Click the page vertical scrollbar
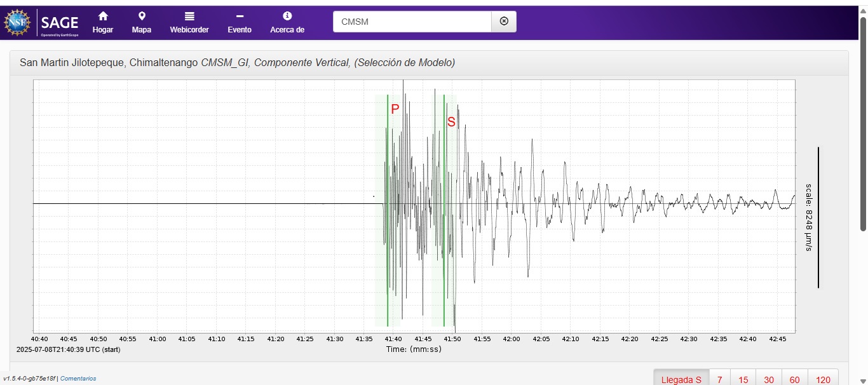 coord(863,127)
